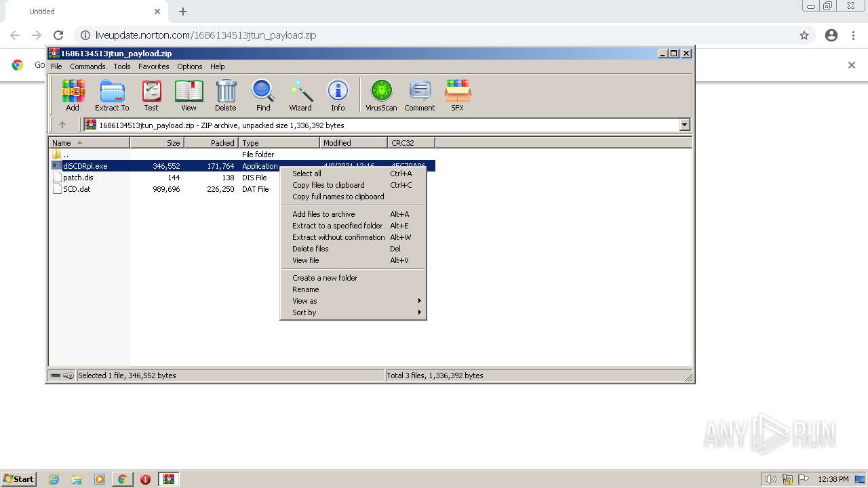Open the Help menu
Screen dimensions: 868x488
coord(217,66)
